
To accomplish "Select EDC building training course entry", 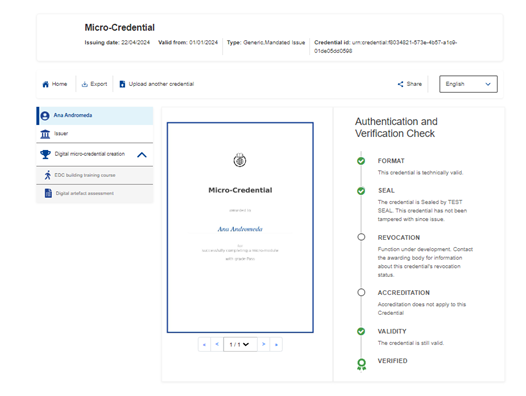I will tap(95, 175).
